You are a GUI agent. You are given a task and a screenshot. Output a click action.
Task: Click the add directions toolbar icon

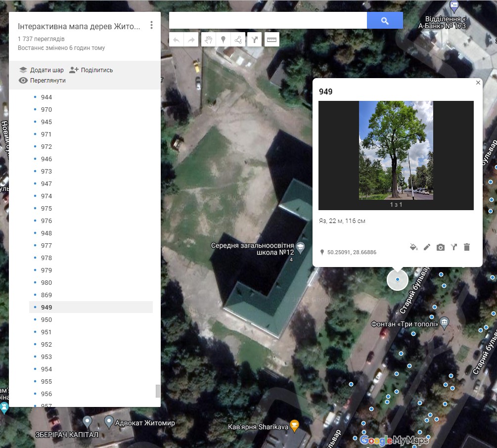coord(255,40)
